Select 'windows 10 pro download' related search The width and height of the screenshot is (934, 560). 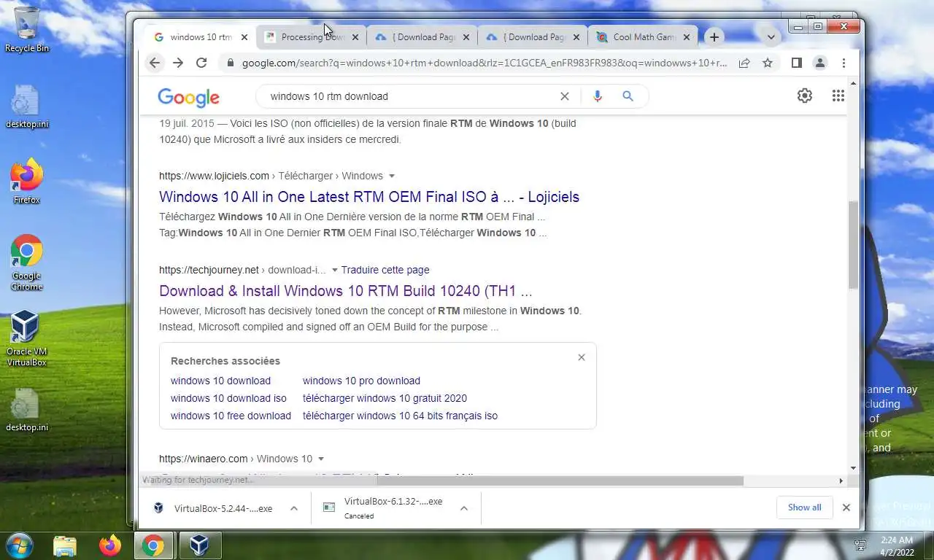tap(361, 381)
